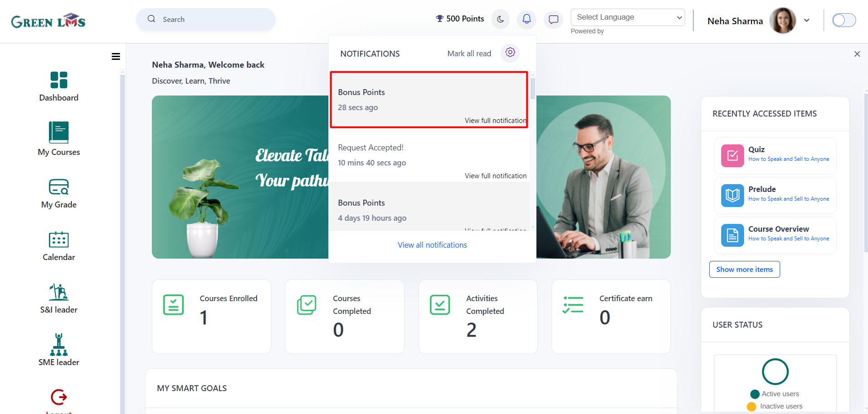Viewport: 868px width, 414px height.
Task: Open the Dashboard sidebar icon
Action: [x=59, y=80]
